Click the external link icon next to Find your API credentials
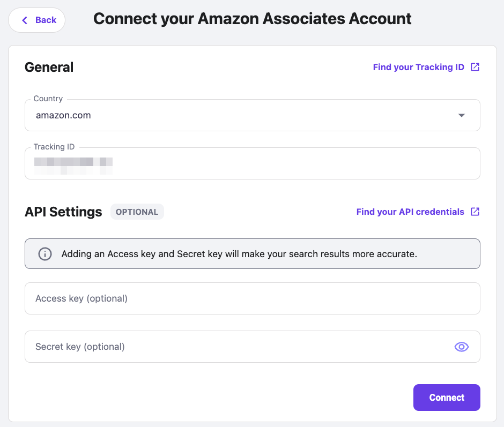The width and height of the screenshot is (504, 427). pyautogui.click(x=475, y=212)
